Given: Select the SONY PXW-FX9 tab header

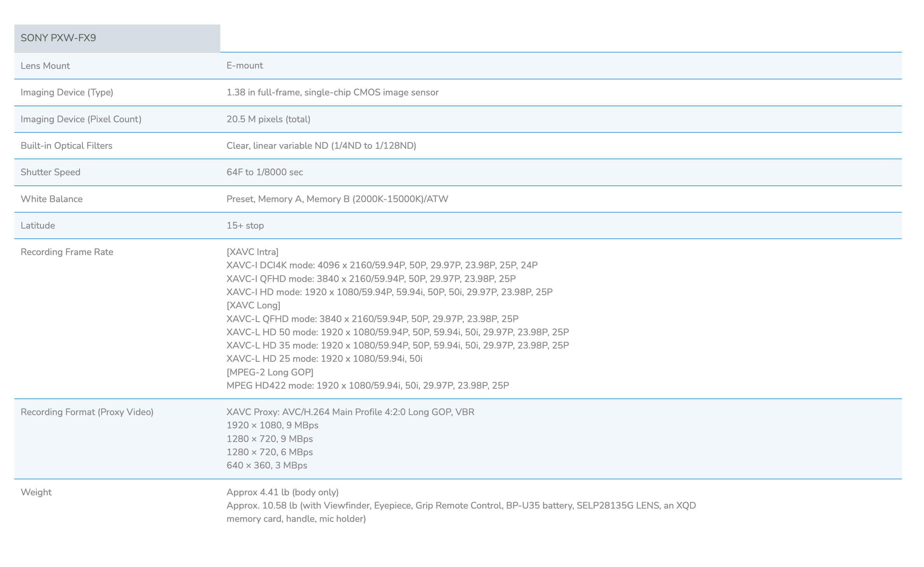Looking at the screenshot, I should (x=117, y=38).
